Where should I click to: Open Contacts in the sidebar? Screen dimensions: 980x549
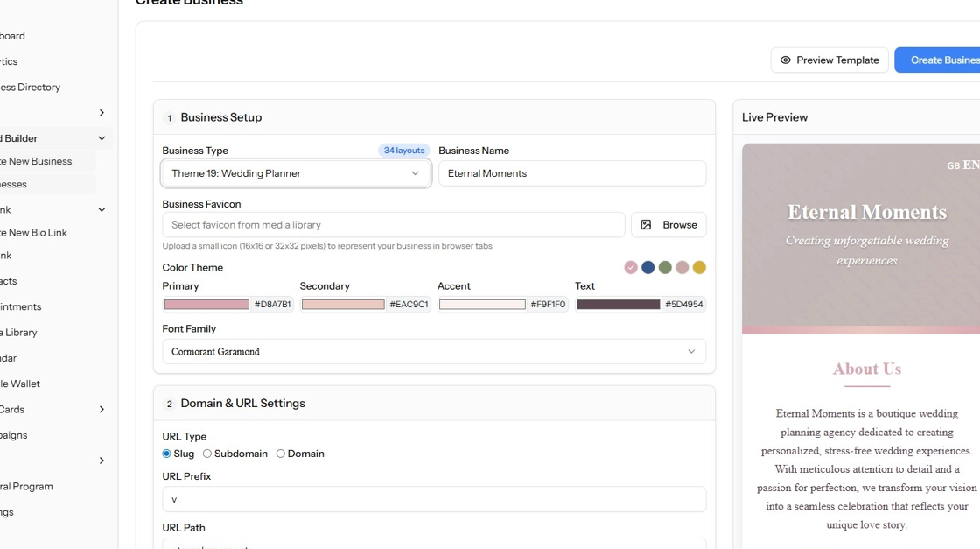click(8, 281)
